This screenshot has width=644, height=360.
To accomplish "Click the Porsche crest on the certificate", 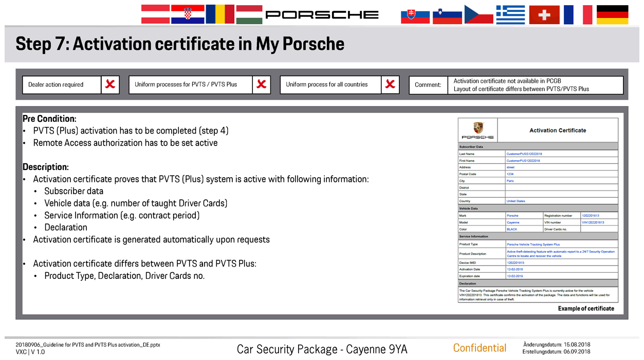I will click(x=478, y=127).
